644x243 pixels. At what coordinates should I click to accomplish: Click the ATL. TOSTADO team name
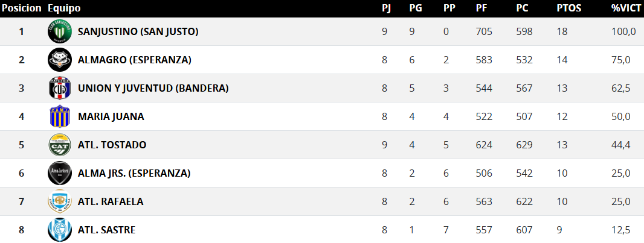tap(112, 145)
